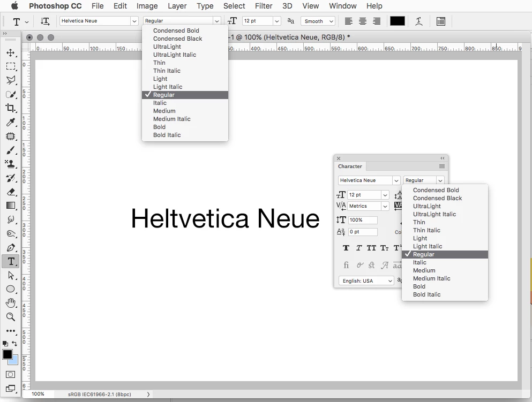Open the Type menu
The image size is (532, 402).
[x=205, y=6]
